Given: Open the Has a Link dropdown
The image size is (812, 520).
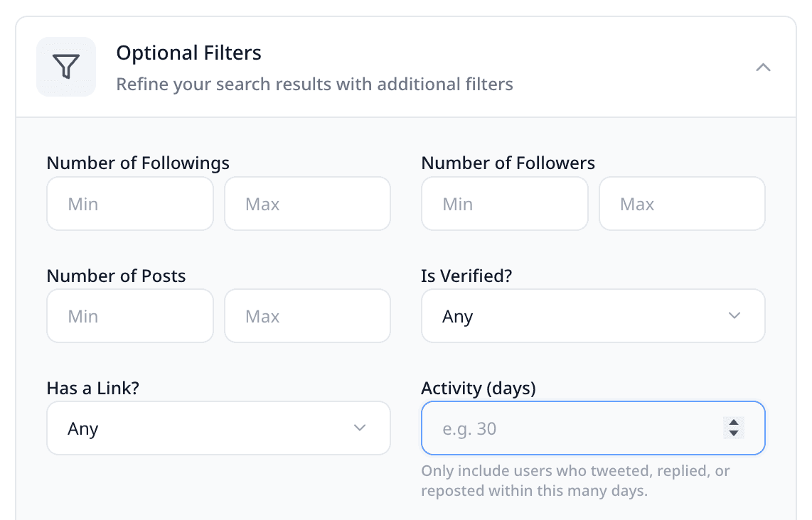Looking at the screenshot, I should 218,428.
